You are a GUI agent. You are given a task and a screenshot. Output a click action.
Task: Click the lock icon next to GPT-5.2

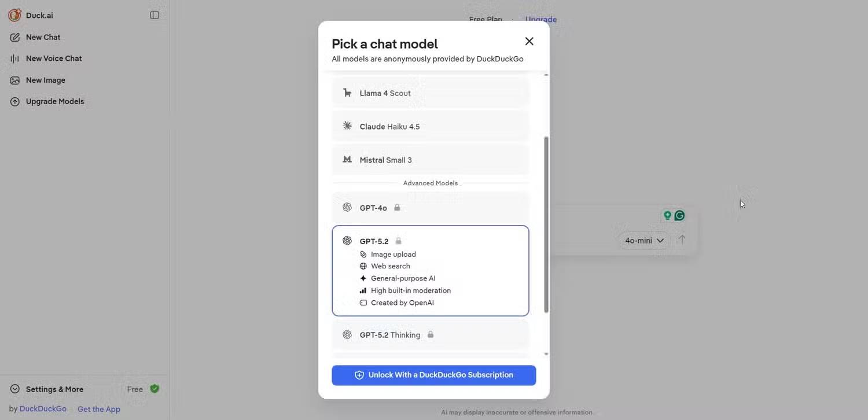(x=398, y=241)
